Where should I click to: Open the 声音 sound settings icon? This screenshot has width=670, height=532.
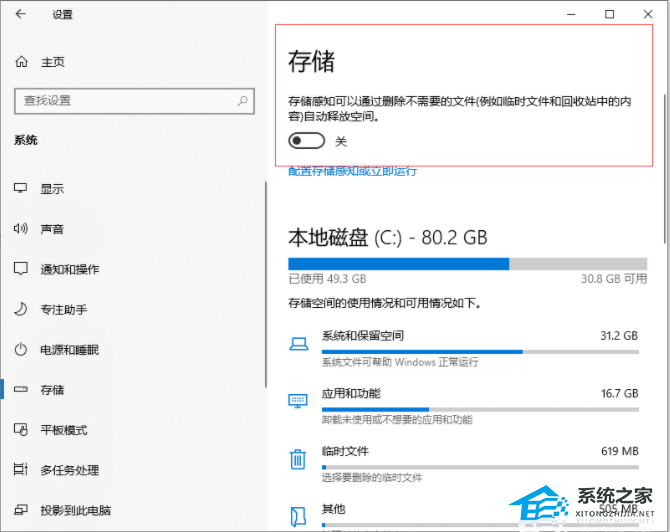pyautogui.click(x=21, y=229)
